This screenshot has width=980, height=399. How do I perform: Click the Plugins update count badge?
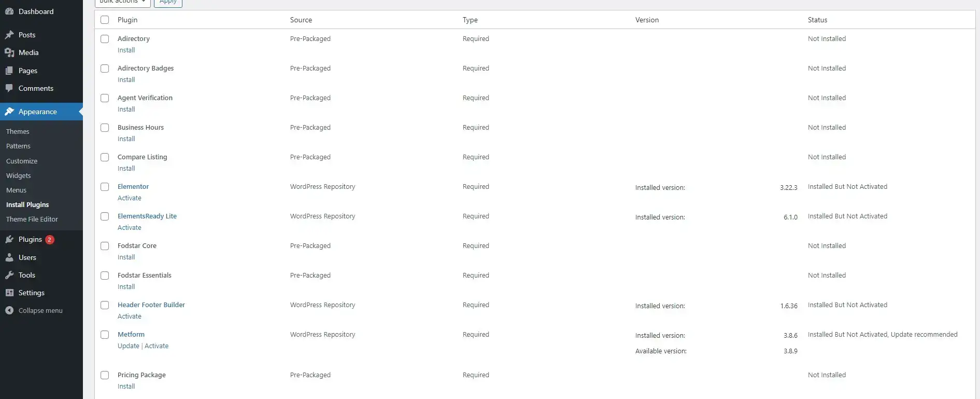click(50, 240)
